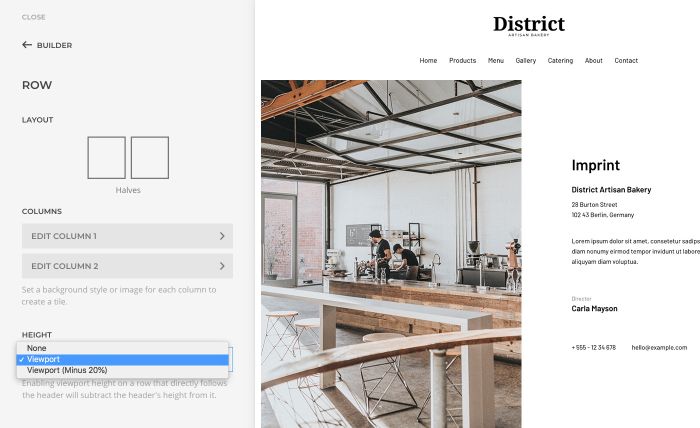Open the Contact nav link

(626, 61)
